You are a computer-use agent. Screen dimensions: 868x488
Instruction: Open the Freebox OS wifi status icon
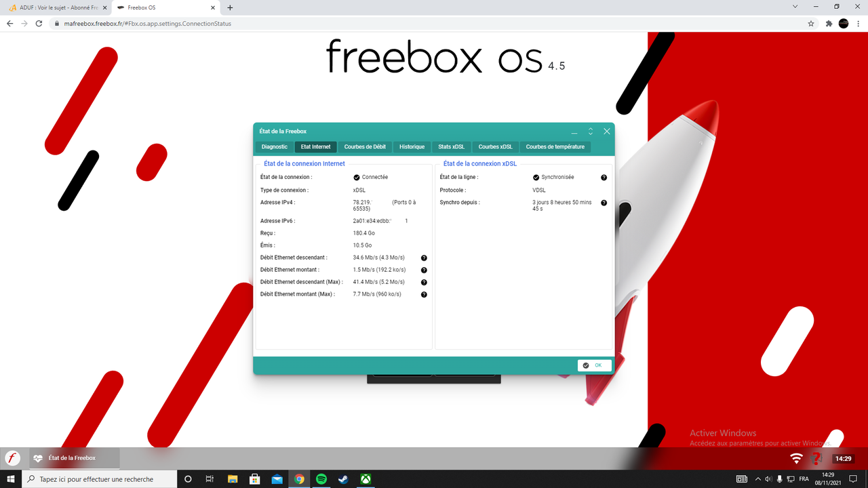[x=796, y=459]
